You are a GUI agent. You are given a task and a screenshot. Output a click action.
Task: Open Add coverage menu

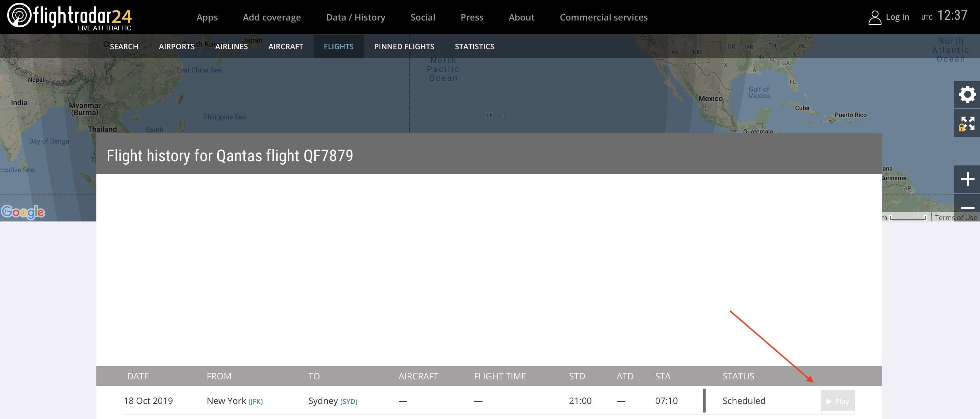point(272,17)
